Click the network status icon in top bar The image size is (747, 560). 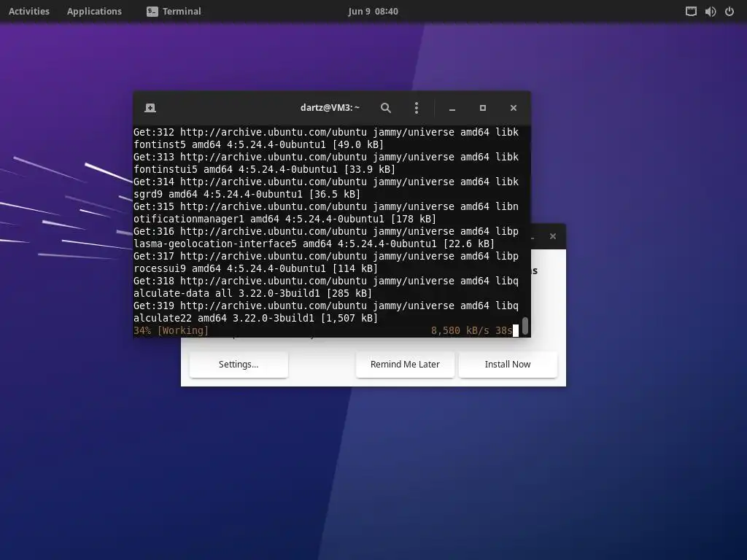[691, 12]
